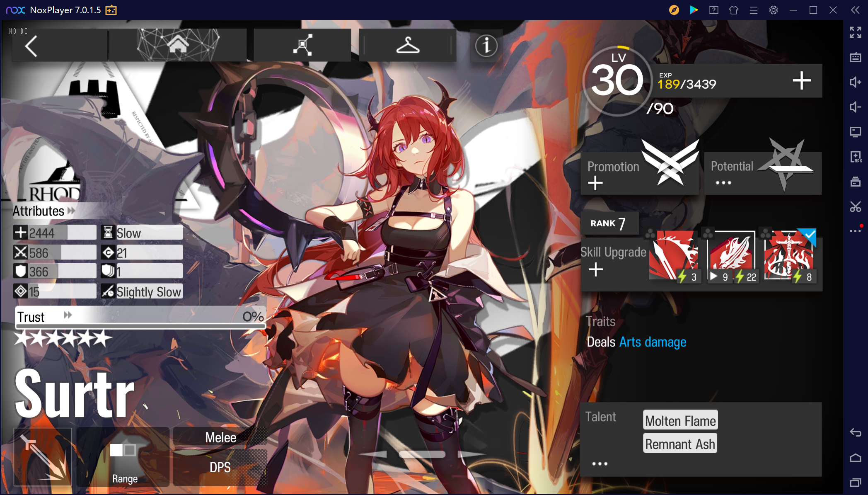
Task: Open the Arts damage trait link
Action: click(653, 342)
